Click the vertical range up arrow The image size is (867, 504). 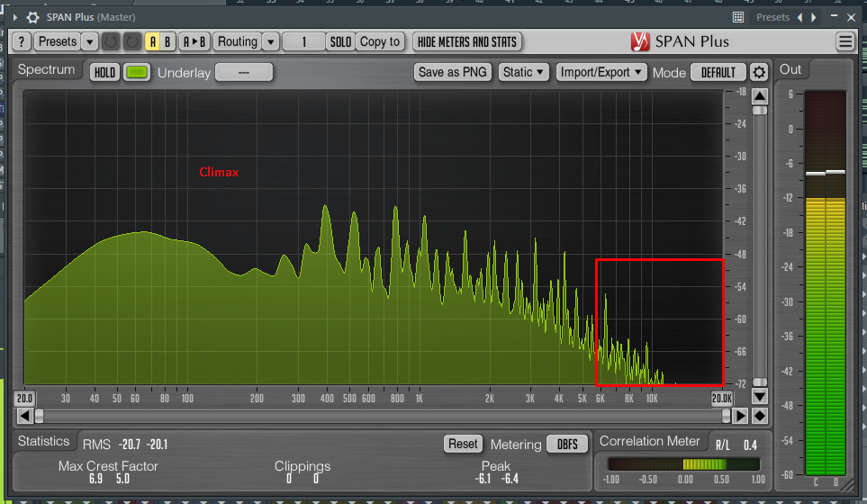click(x=760, y=96)
